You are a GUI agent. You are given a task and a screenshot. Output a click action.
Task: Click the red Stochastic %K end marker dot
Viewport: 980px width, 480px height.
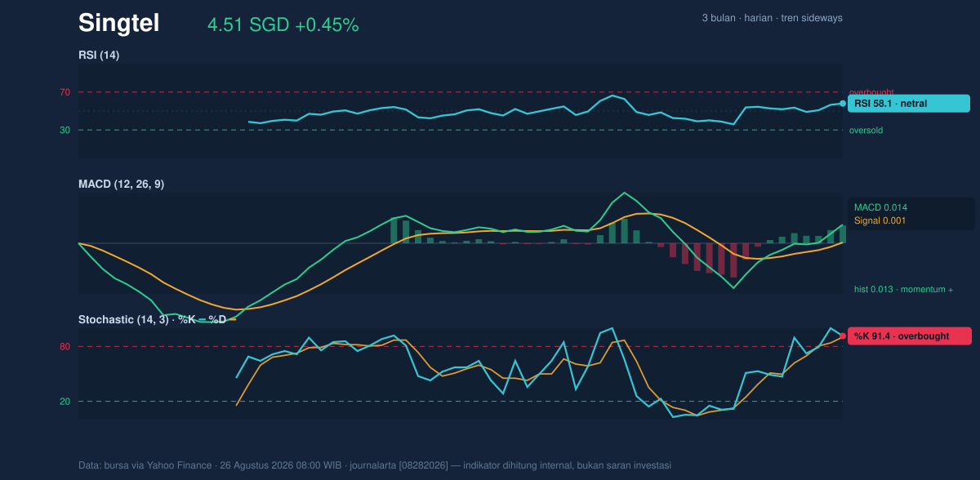pyautogui.click(x=843, y=336)
